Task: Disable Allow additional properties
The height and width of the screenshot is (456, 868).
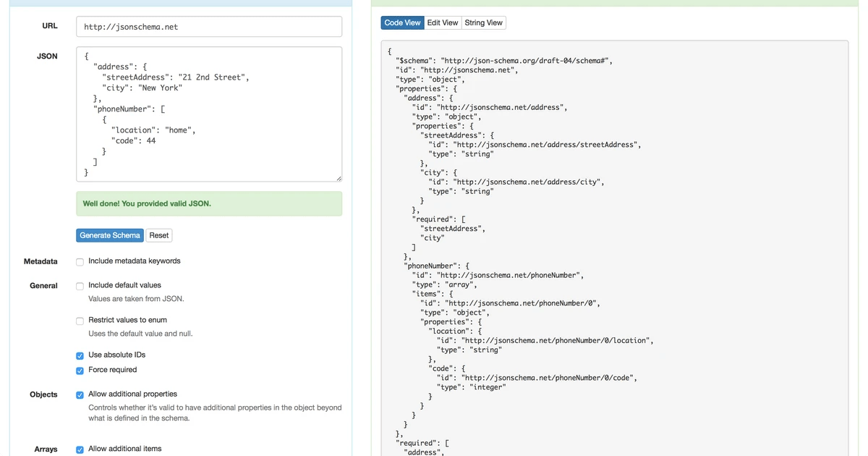Action: [x=80, y=394]
